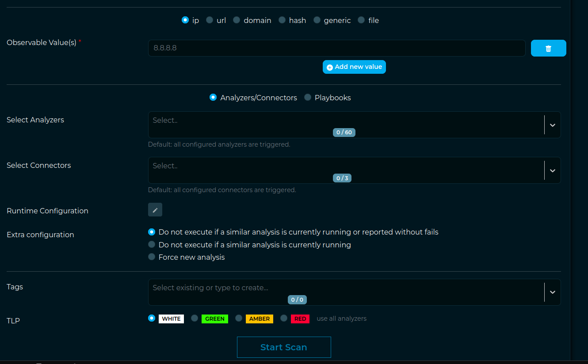
Task: Click the WHITE TLP color badge
Action: 171,318
